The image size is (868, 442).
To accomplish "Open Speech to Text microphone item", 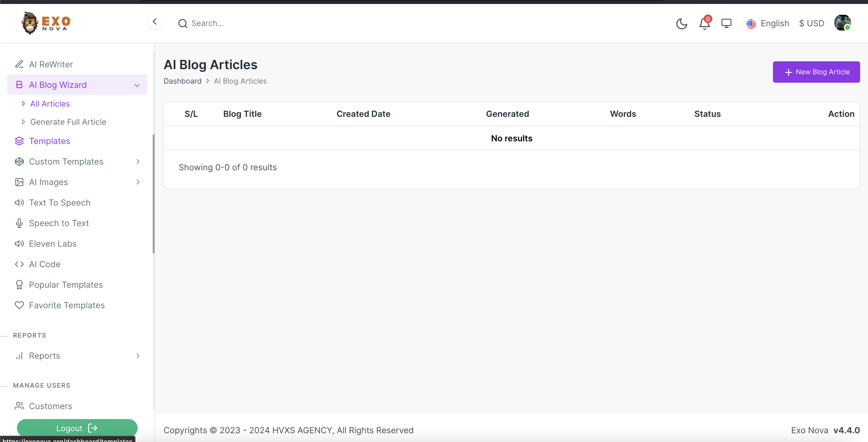I will point(59,223).
